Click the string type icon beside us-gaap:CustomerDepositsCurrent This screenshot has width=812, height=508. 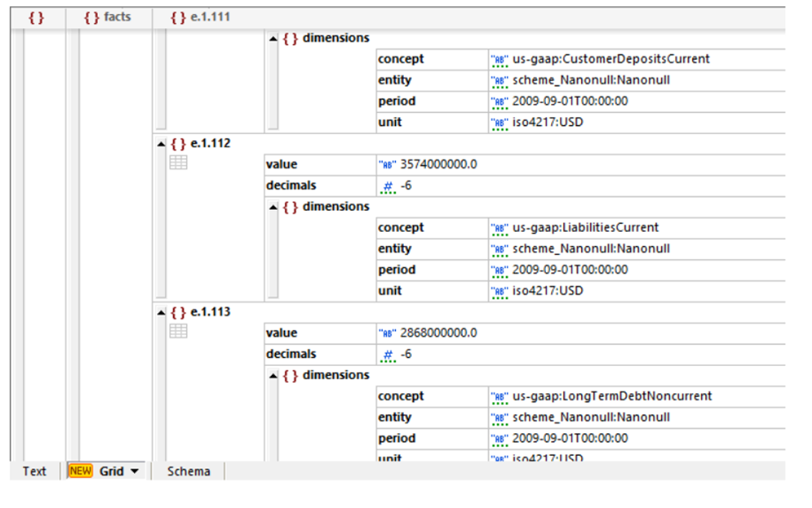pos(500,60)
